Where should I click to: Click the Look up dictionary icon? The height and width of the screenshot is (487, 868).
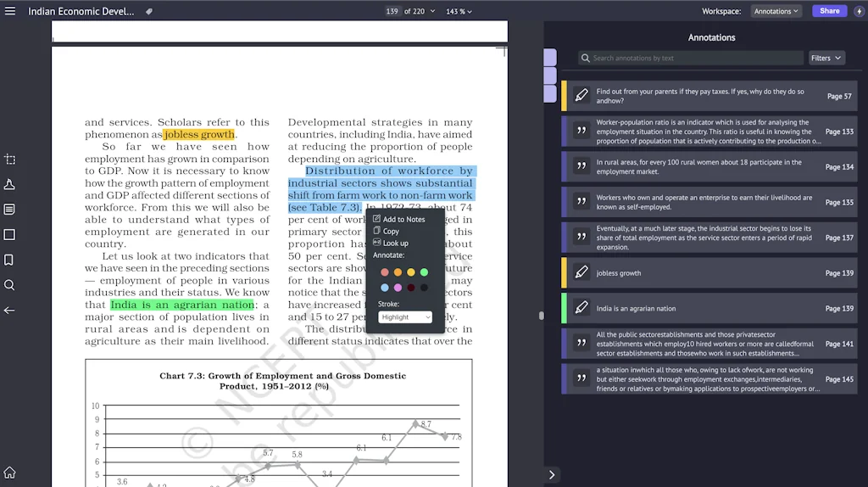pyautogui.click(x=376, y=243)
